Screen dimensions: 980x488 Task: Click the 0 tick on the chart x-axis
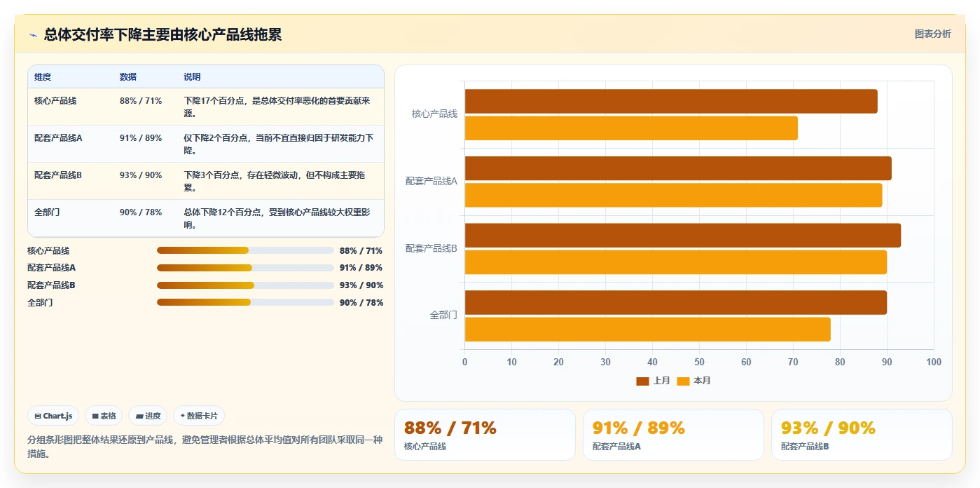[x=465, y=362]
